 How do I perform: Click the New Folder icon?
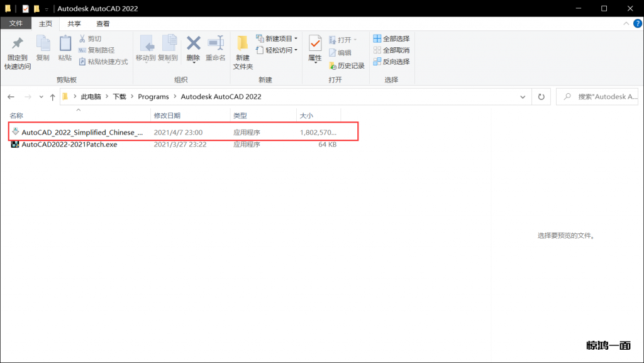[x=243, y=44]
